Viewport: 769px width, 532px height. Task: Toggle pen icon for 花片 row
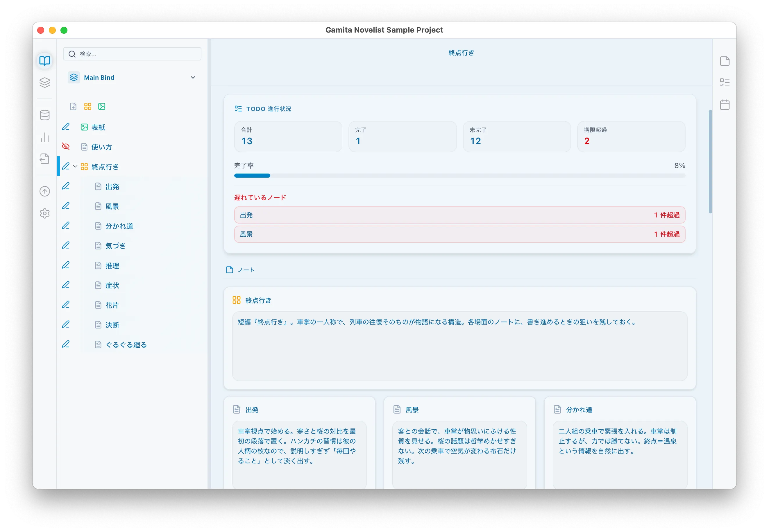tap(66, 305)
